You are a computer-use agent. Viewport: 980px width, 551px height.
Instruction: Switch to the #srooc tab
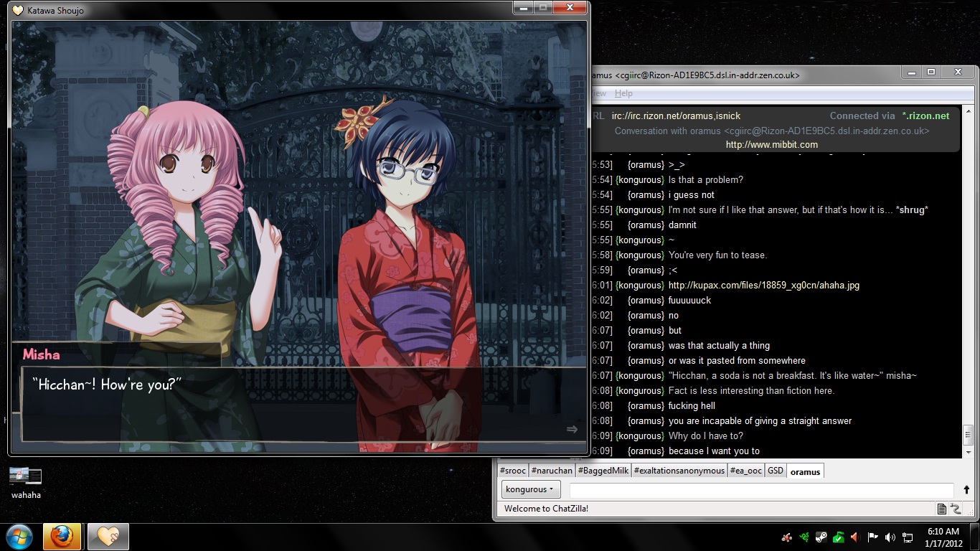coord(512,471)
